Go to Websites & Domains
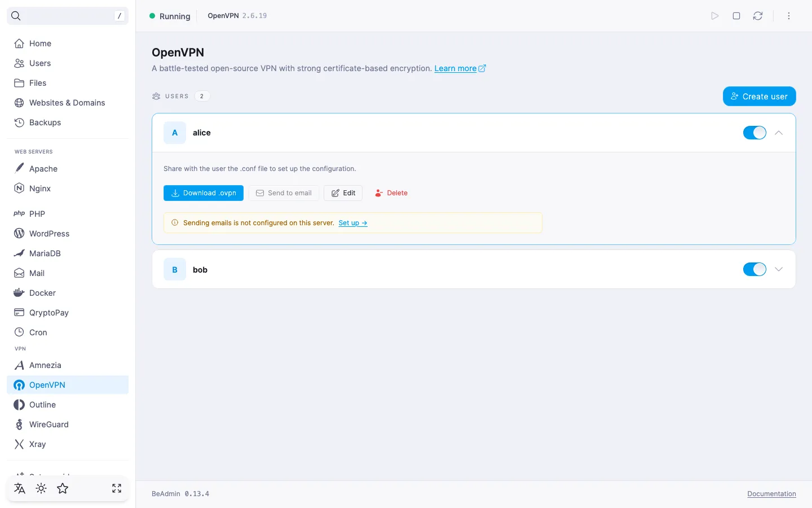This screenshot has width=812, height=508. coord(68,103)
